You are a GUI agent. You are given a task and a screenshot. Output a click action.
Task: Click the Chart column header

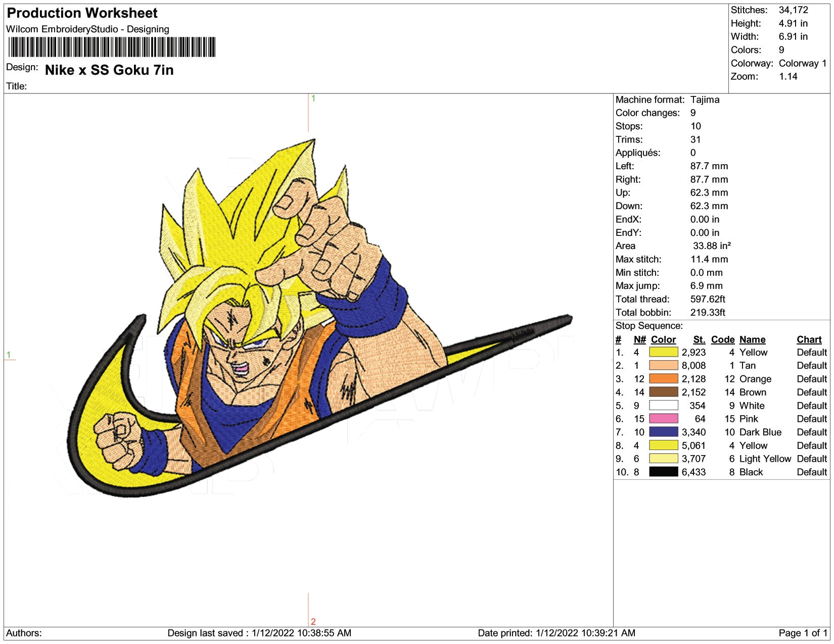click(809, 339)
